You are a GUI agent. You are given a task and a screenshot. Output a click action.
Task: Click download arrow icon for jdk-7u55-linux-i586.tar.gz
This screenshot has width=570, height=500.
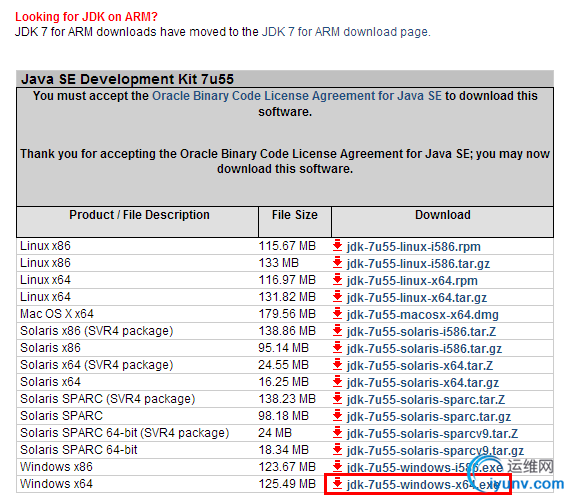coord(337,263)
